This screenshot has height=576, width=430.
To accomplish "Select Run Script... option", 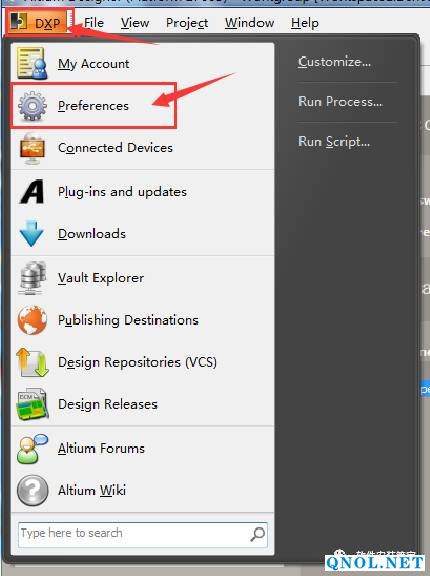I will point(334,141).
